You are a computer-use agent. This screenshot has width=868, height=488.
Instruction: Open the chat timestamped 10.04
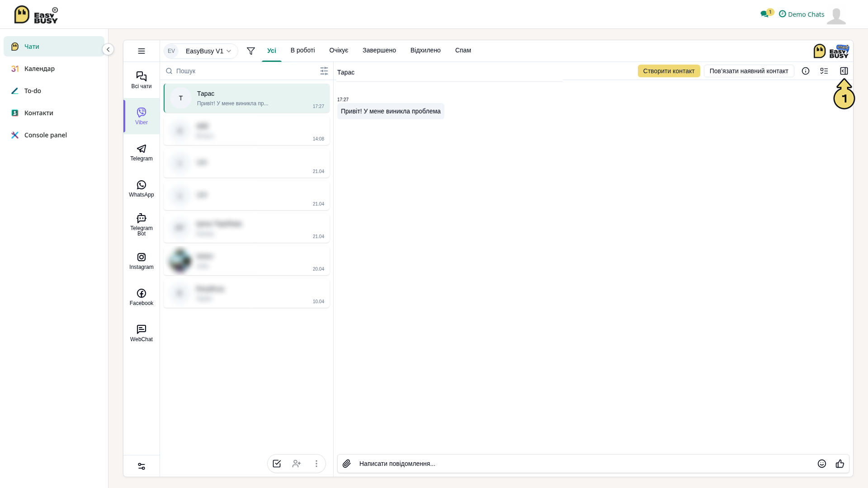247,293
